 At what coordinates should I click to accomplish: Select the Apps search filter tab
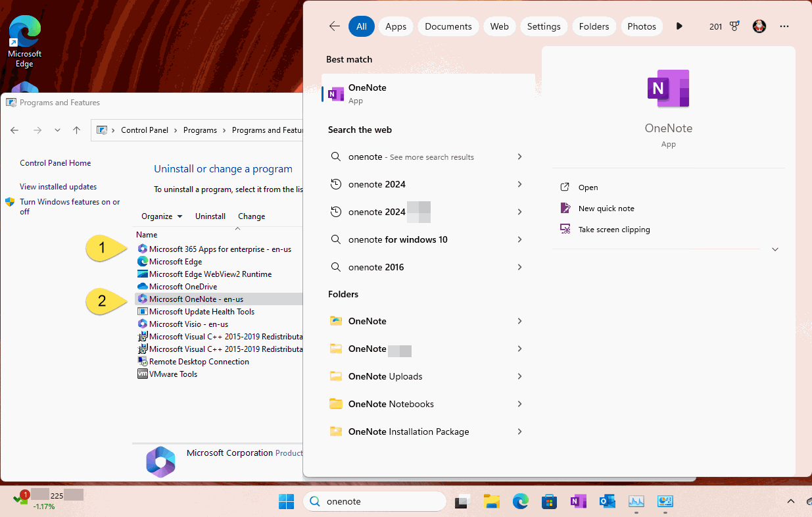click(x=396, y=26)
